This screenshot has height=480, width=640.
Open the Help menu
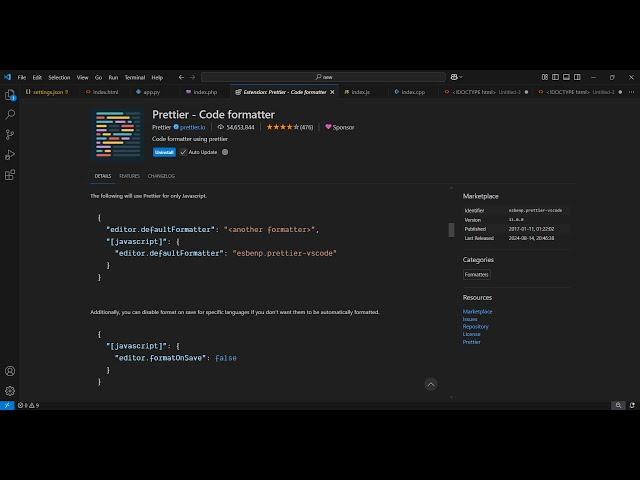pos(157,78)
